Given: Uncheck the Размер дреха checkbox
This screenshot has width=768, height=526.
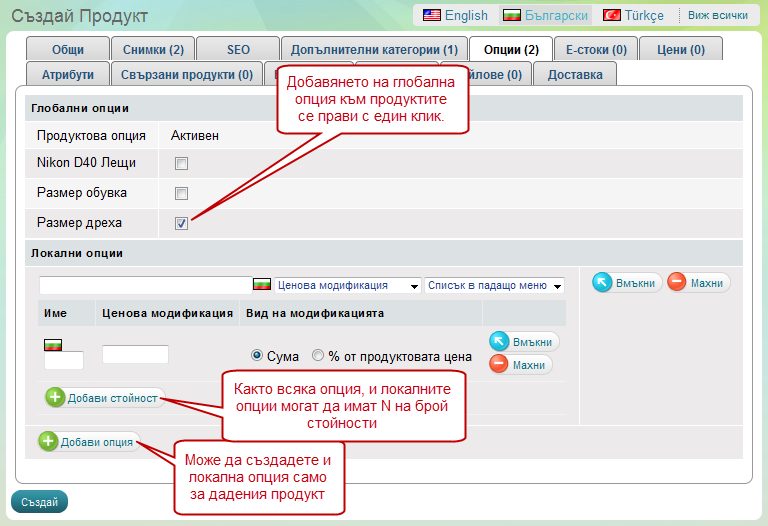Looking at the screenshot, I should pyautogui.click(x=182, y=223).
